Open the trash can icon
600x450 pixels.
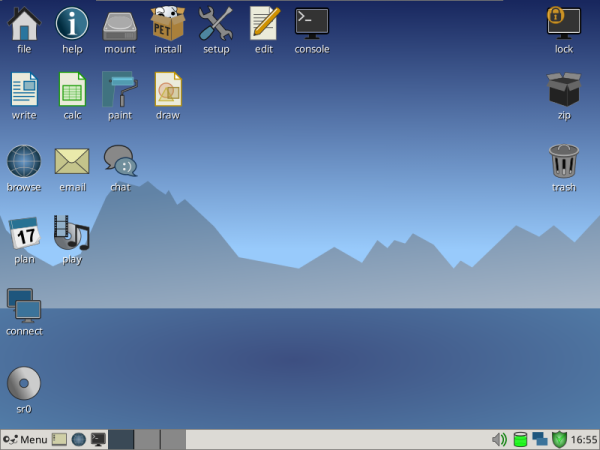[564, 162]
